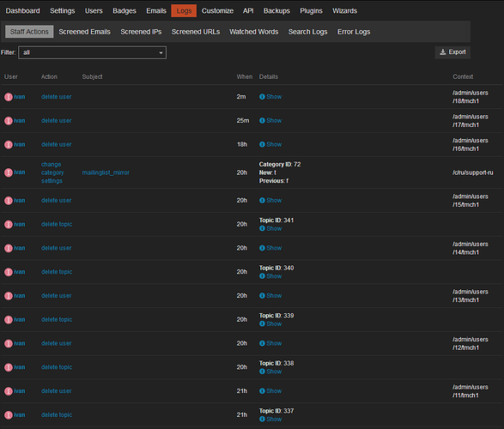Image resolution: width=504 pixels, height=429 pixels.
Task: Click the delete topic action for Topic 340
Action: 57,272
